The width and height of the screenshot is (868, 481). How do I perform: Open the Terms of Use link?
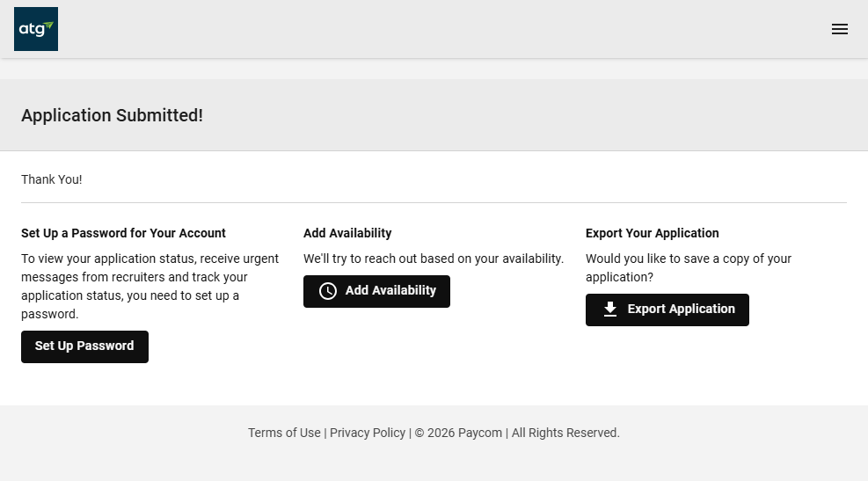tap(284, 433)
